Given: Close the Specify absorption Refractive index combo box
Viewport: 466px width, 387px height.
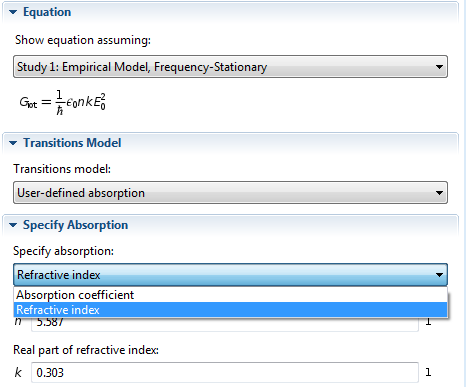Looking at the screenshot, I should 230,275.
